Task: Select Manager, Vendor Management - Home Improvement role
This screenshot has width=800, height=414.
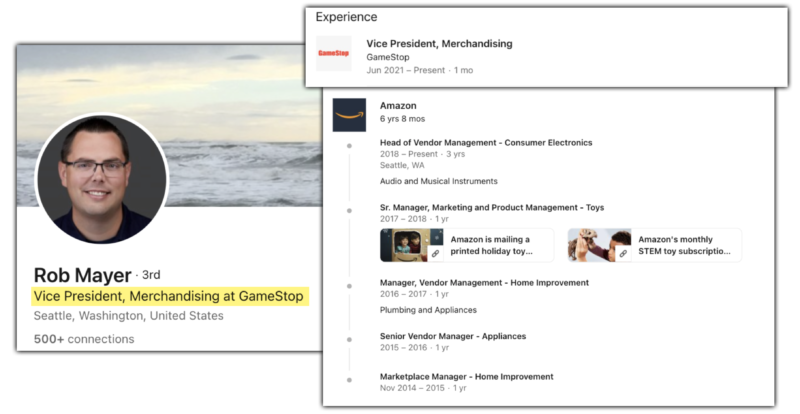Action: [484, 283]
